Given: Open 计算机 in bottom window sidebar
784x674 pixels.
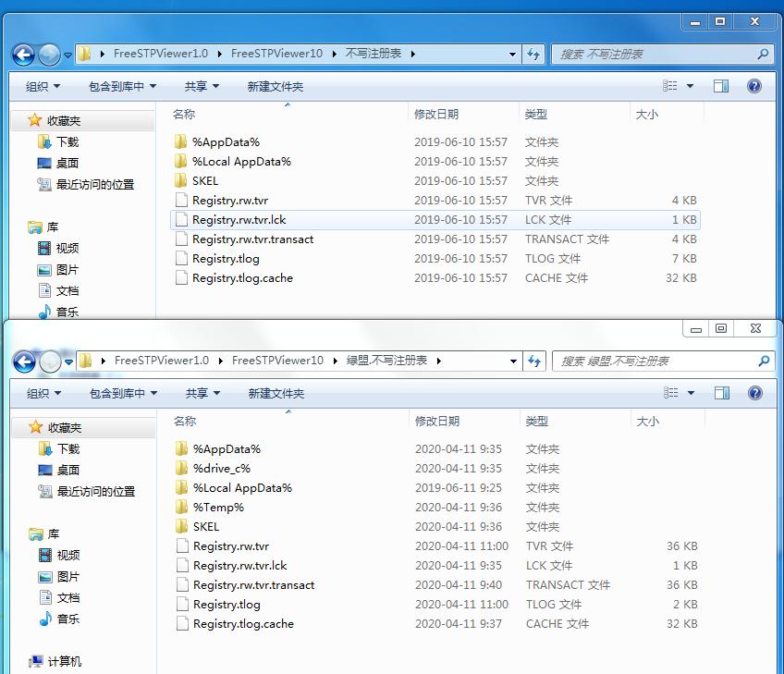Looking at the screenshot, I should 55,661.
